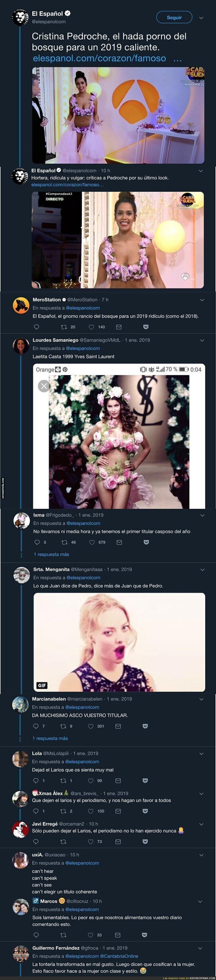Screen dimensions: 216x980
Task: Open the Yves Saint Laurent runway image
Action: [x=119, y=441]
